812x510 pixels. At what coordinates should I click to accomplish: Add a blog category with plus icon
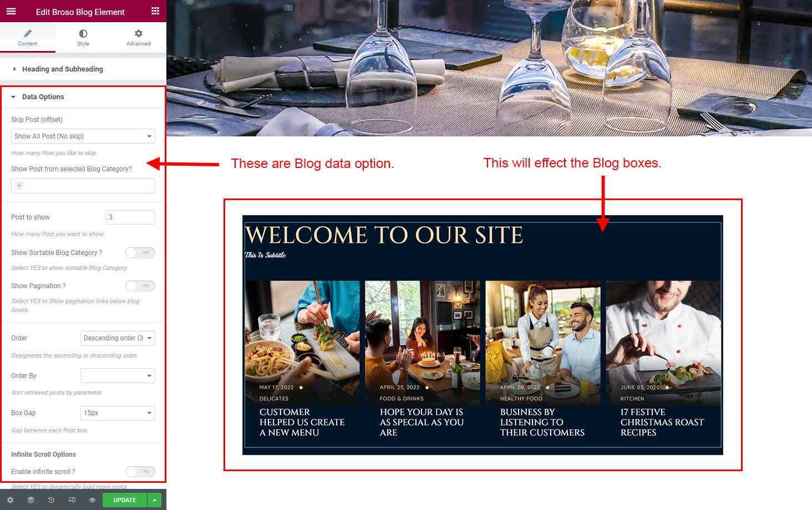19,186
